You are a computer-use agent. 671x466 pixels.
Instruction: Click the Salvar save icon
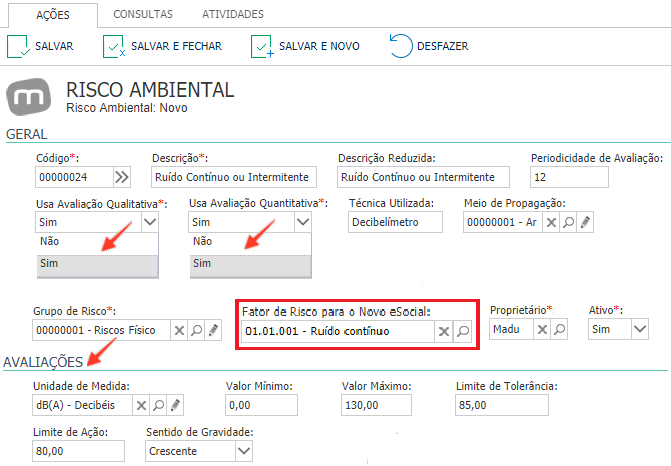tap(18, 46)
